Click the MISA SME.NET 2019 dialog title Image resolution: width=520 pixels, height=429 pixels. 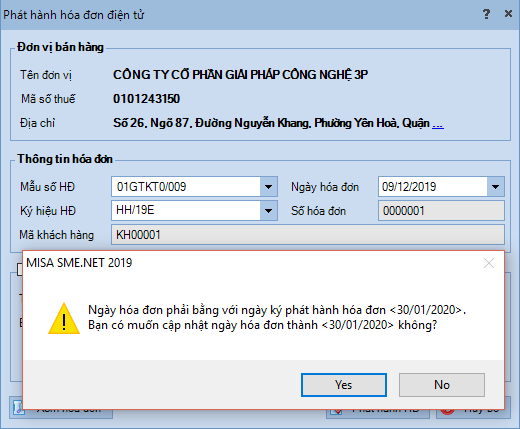[x=79, y=263]
